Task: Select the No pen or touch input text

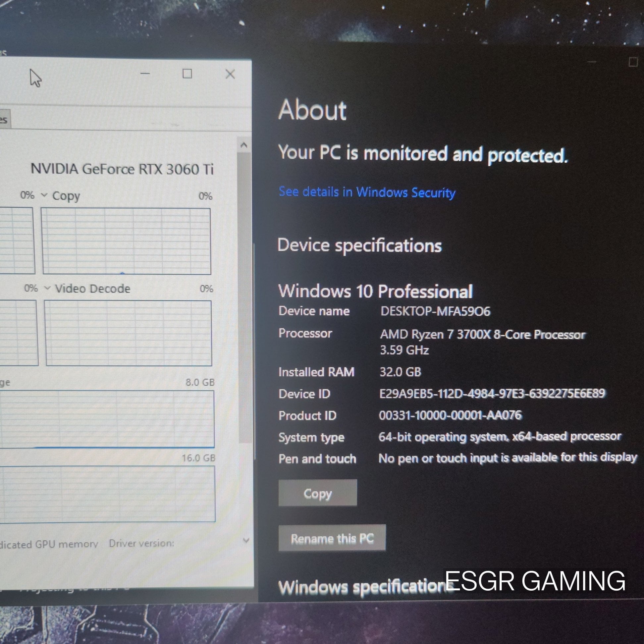Action: [508, 458]
